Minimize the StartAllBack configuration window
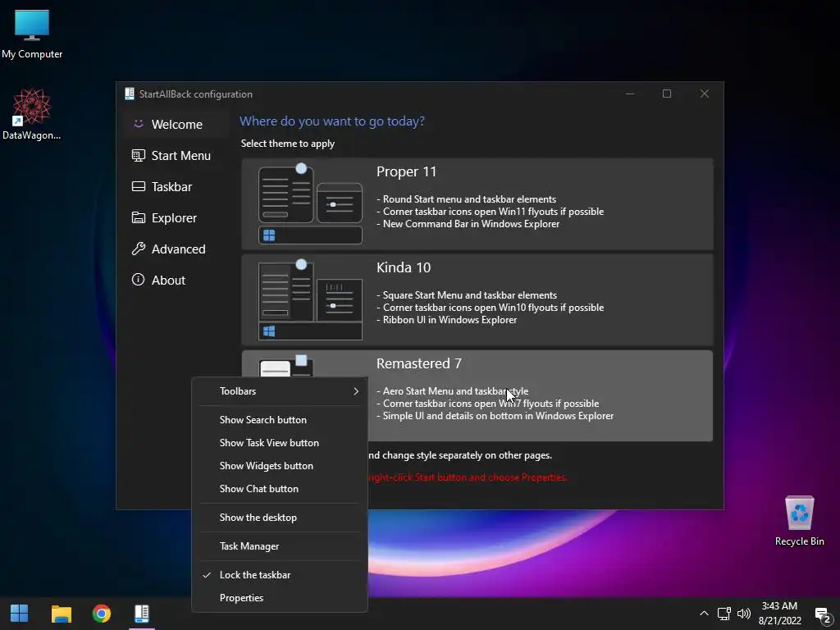The image size is (840, 630). click(x=630, y=94)
